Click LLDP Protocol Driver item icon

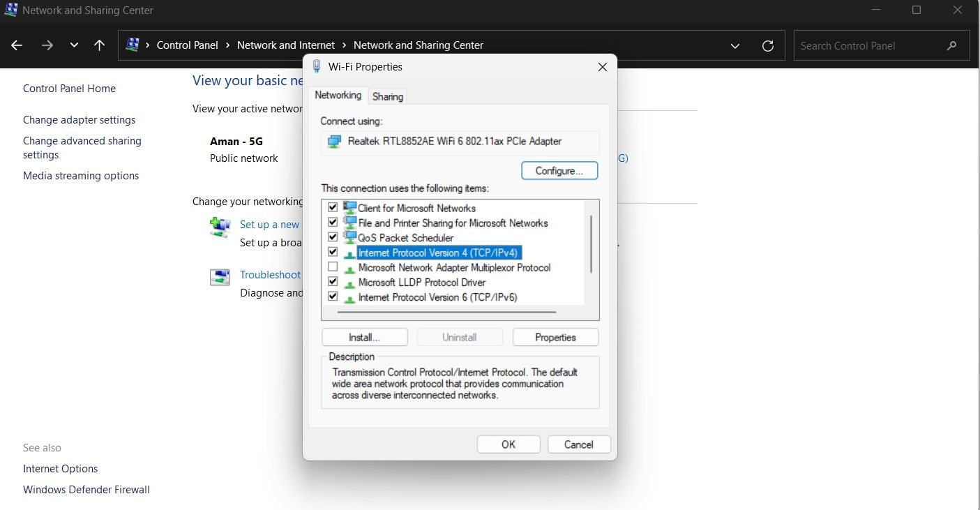[x=349, y=284]
